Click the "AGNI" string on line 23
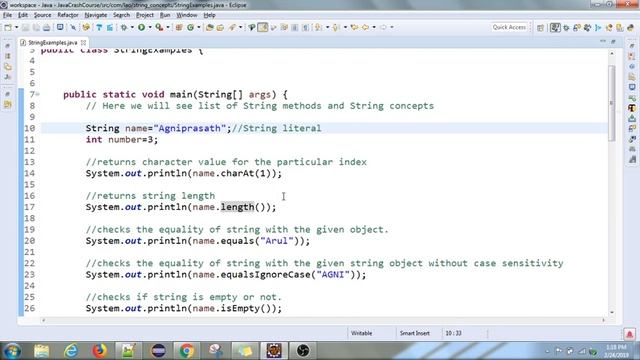640x360 pixels. tap(333, 275)
